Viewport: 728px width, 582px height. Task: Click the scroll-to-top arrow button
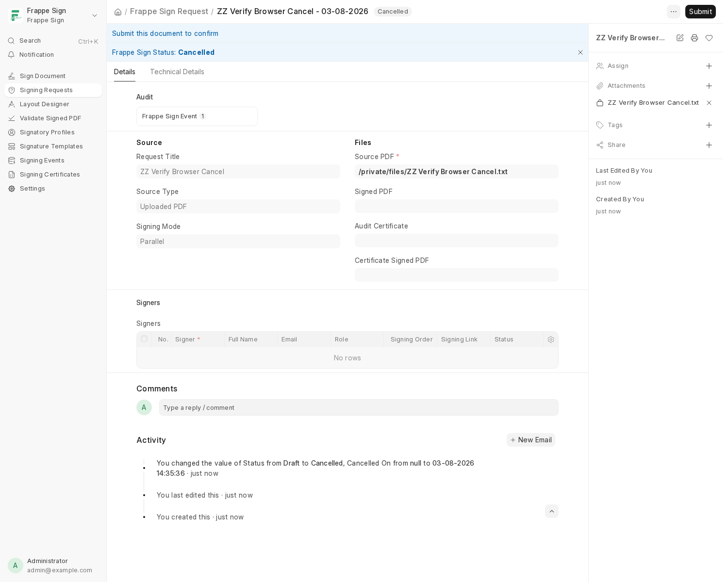(552, 511)
